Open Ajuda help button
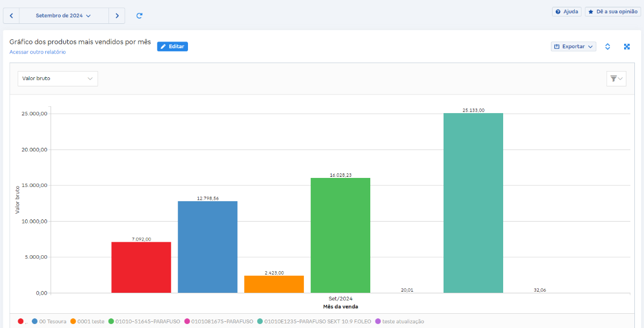 [566, 11]
